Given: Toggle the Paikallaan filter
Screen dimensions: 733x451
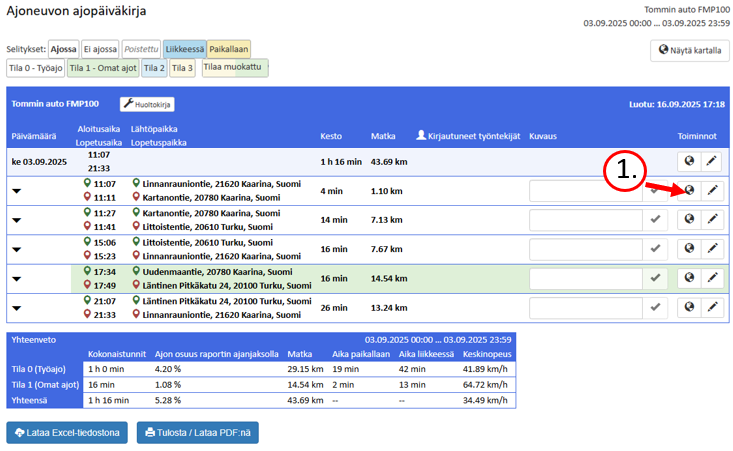Looking at the screenshot, I should click(230, 49).
